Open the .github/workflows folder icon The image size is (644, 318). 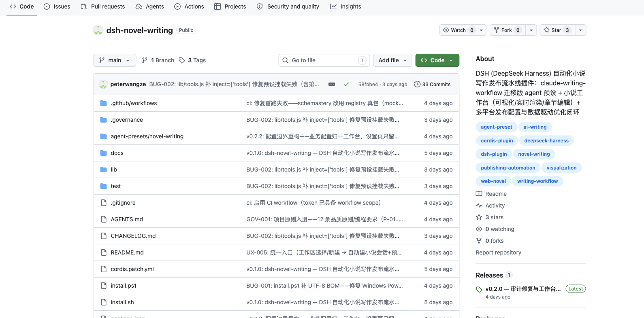(x=103, y=103)
